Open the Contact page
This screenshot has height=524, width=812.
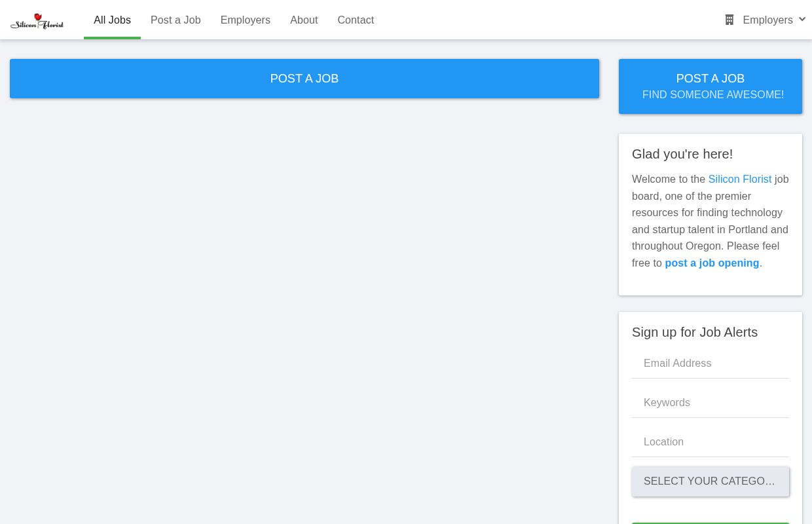(356, 20)
